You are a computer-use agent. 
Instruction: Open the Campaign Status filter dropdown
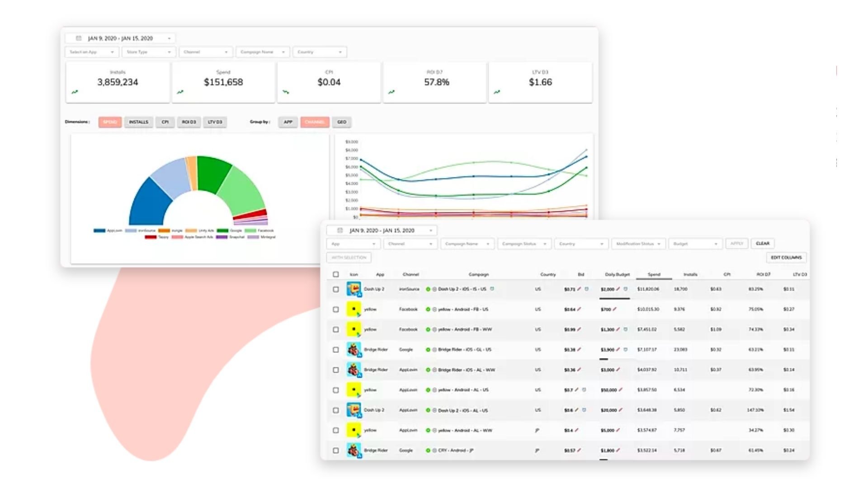(524, 244)
